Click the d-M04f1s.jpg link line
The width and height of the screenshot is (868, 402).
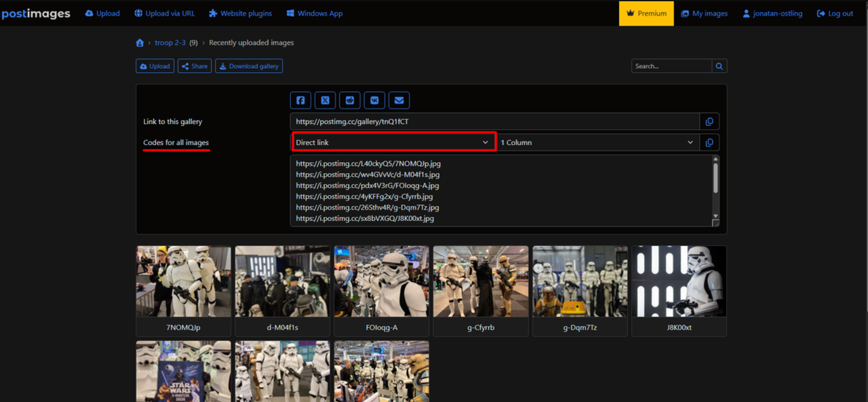[x=368, y=174]
